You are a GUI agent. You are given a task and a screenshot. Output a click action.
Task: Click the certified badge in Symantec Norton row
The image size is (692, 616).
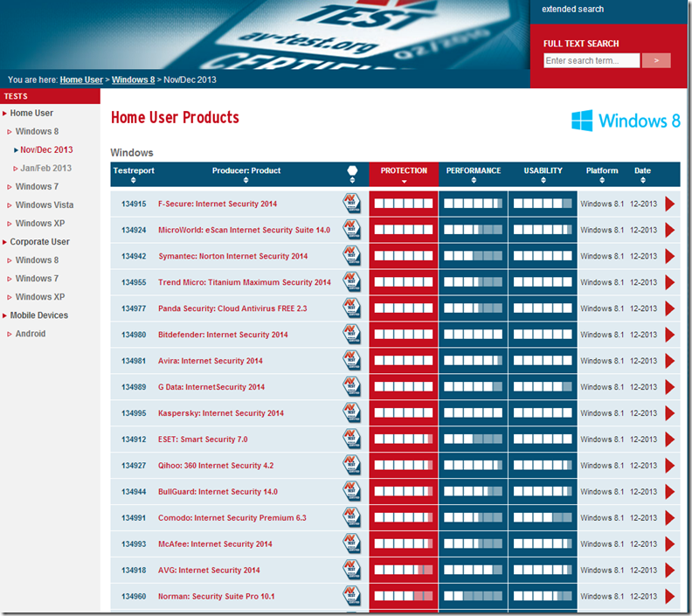[352, 256]
